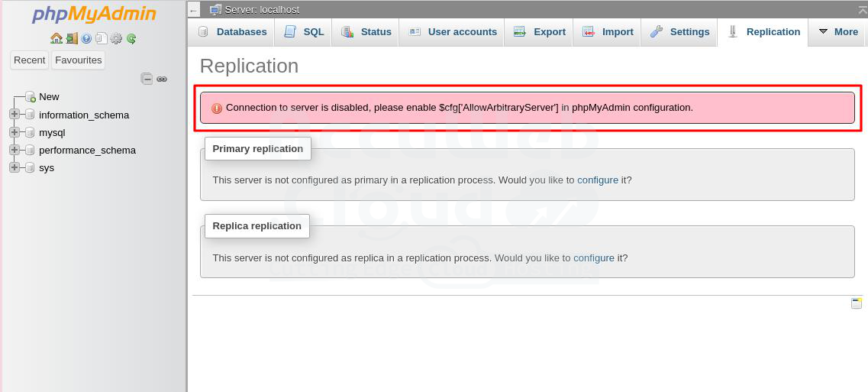Click the collapse all tree icon

[147, 79]
